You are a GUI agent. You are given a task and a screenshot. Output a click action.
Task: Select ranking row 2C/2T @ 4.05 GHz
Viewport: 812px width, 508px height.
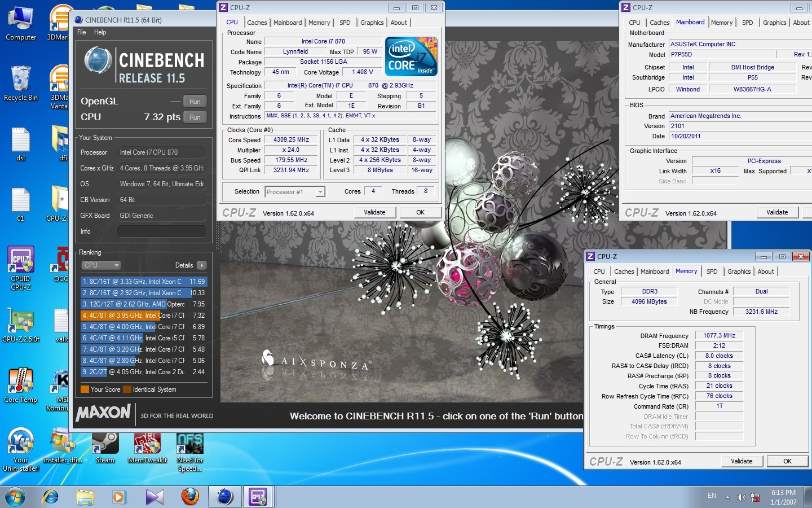click(x=144, y=371)
